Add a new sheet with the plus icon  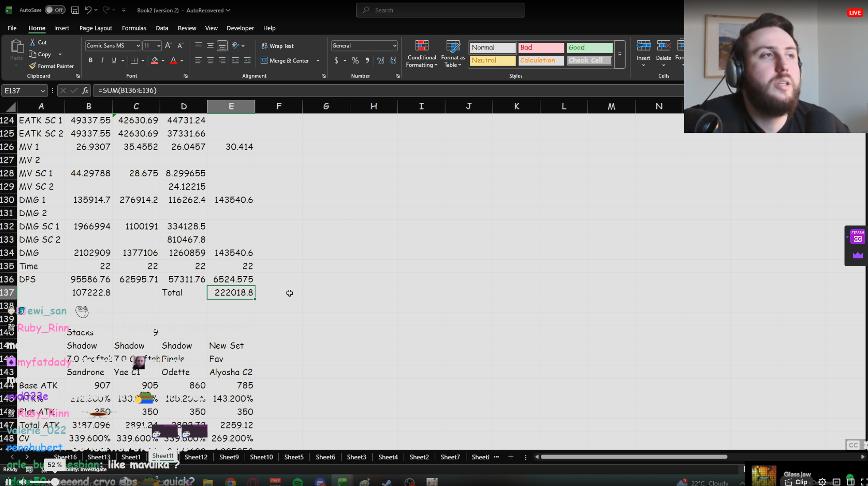click(511, 457)
